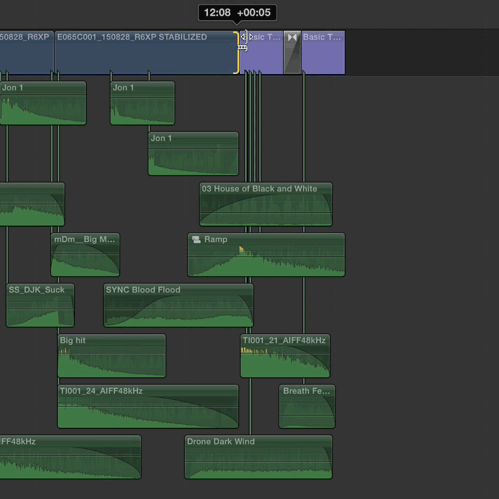Select the Ramp audio clip

(x=266, y=255)
